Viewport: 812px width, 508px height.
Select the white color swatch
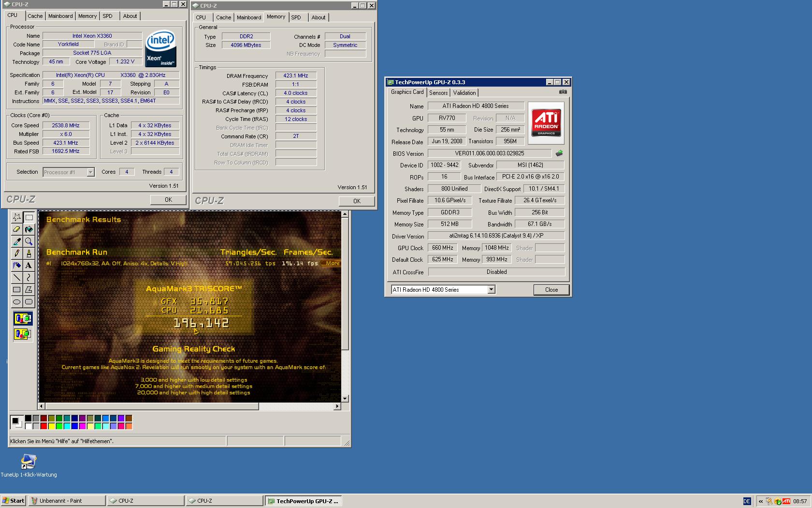[28, 426]
